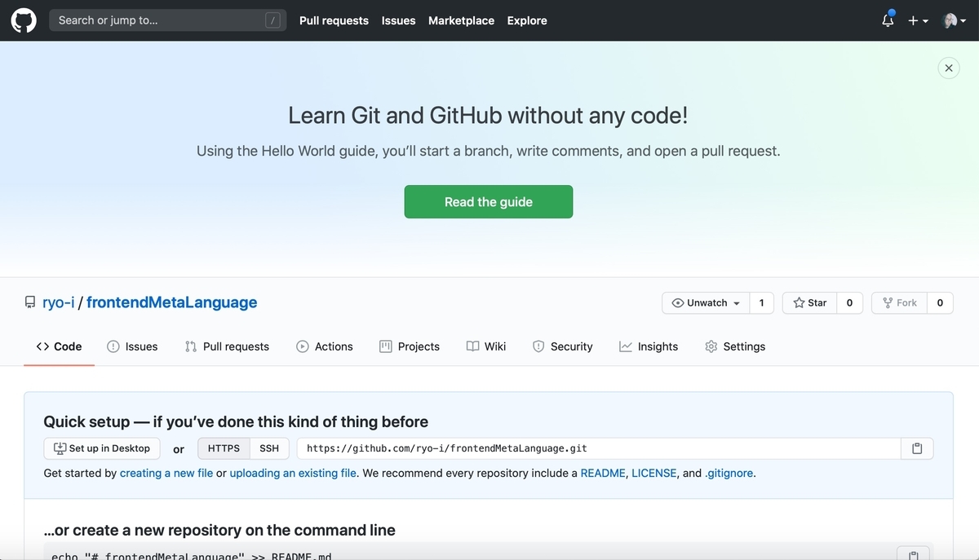This screenshot has width=979, height=560.
Task: Click Set up in Desktop button
Action: click(x=102, y=448)
